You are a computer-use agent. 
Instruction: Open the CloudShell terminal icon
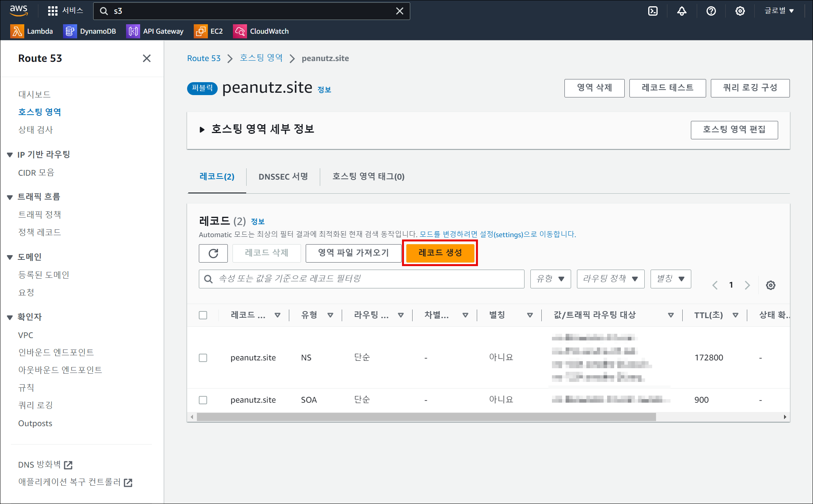(653, 11)
